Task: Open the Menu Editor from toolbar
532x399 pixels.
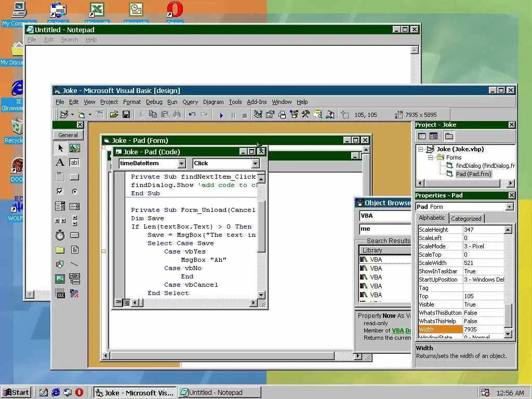Action: pos(99,115)
